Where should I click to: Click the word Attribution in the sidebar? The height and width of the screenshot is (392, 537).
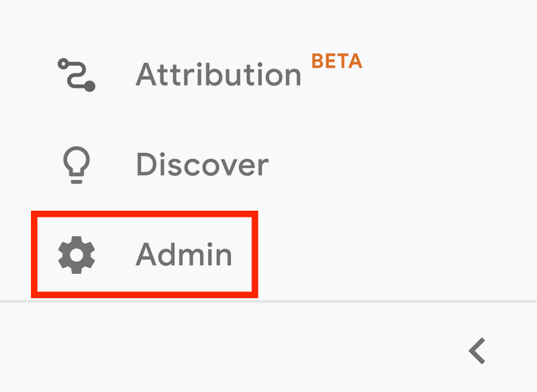218,75
